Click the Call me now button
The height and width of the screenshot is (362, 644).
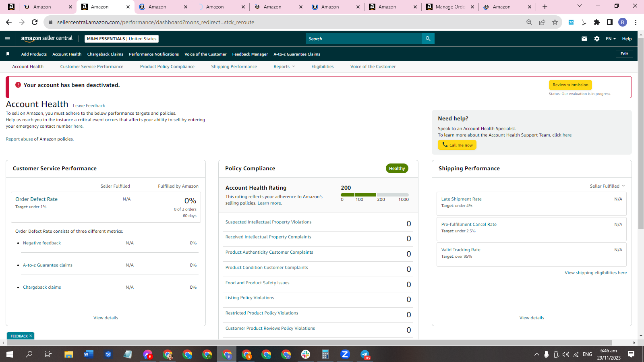(457, 145)
